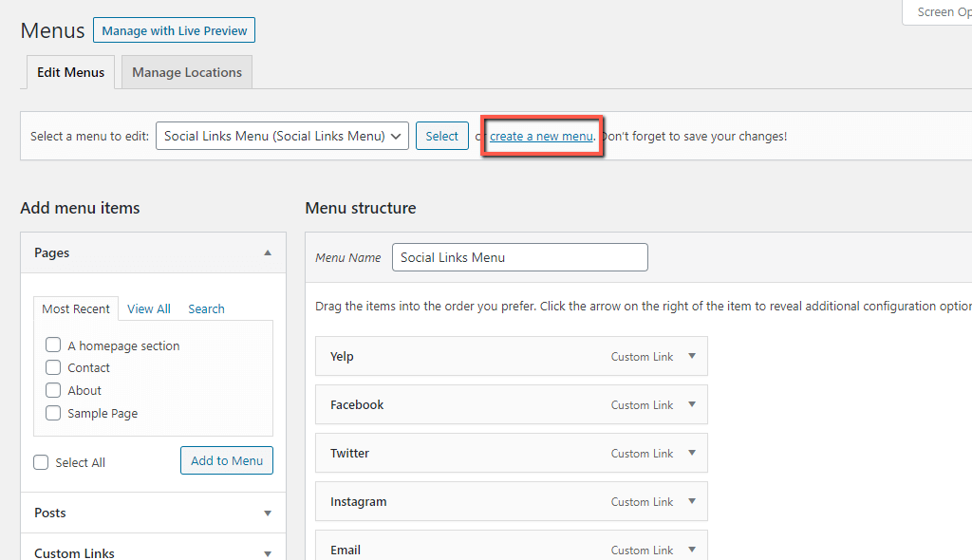Select the Yelp menu item bar

coord(512,356)
